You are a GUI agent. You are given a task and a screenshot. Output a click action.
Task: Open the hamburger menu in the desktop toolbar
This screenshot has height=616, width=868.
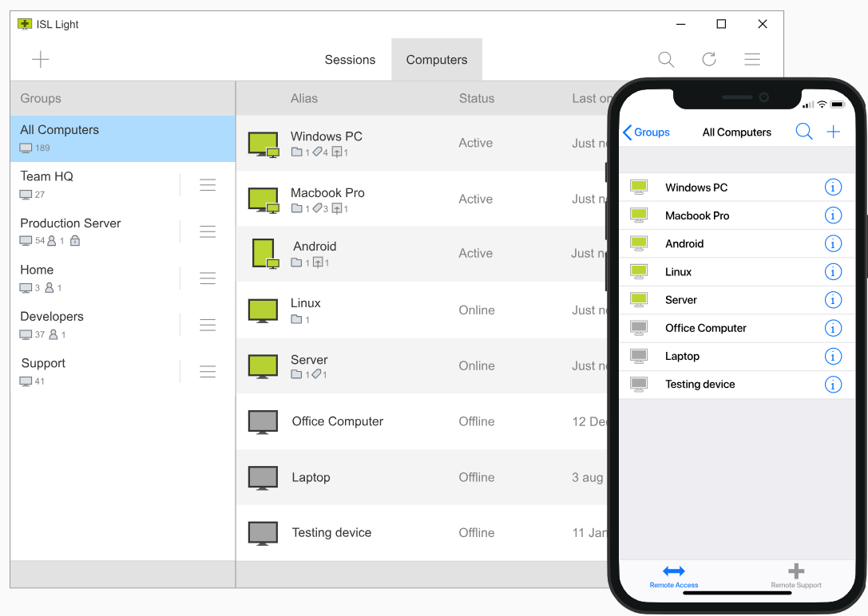click(x=751, y=59)
